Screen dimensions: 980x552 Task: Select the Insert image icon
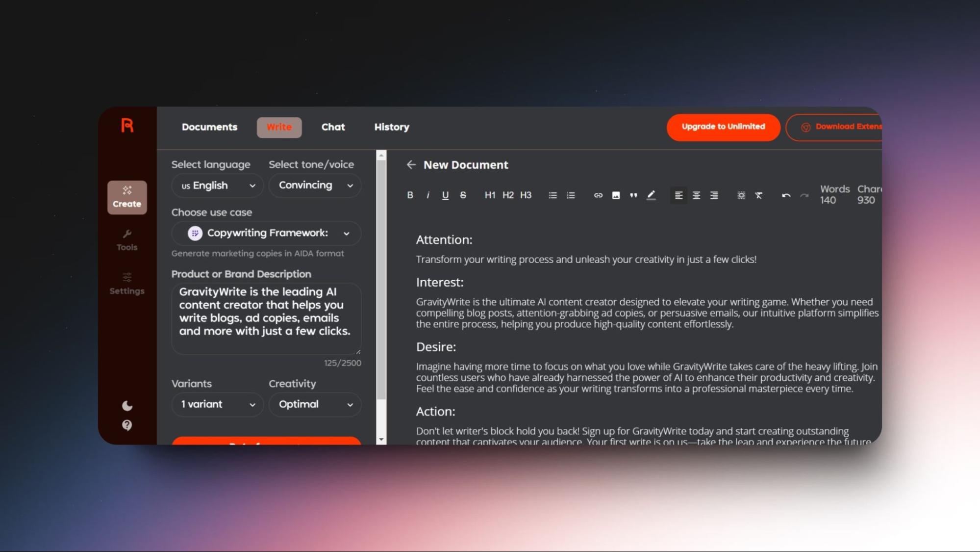[x=615, y=195]
